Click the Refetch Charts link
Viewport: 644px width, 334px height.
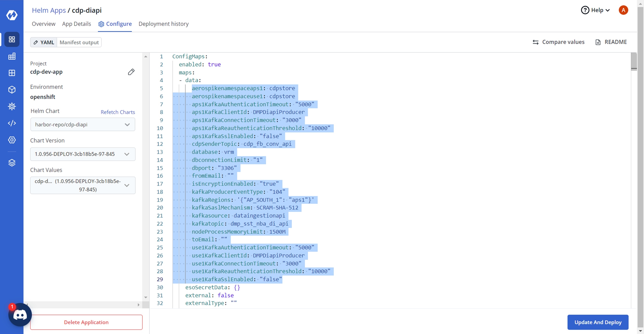(x=118, y=112)
